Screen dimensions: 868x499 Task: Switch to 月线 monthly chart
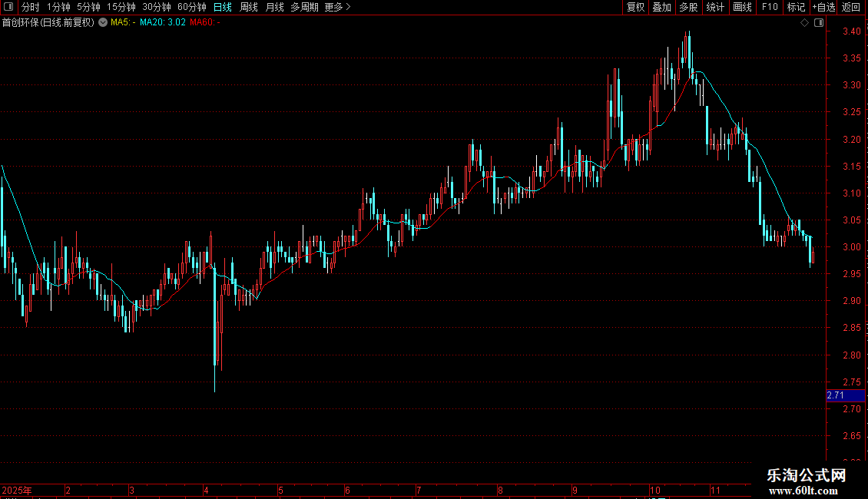(x=274, y=7)
